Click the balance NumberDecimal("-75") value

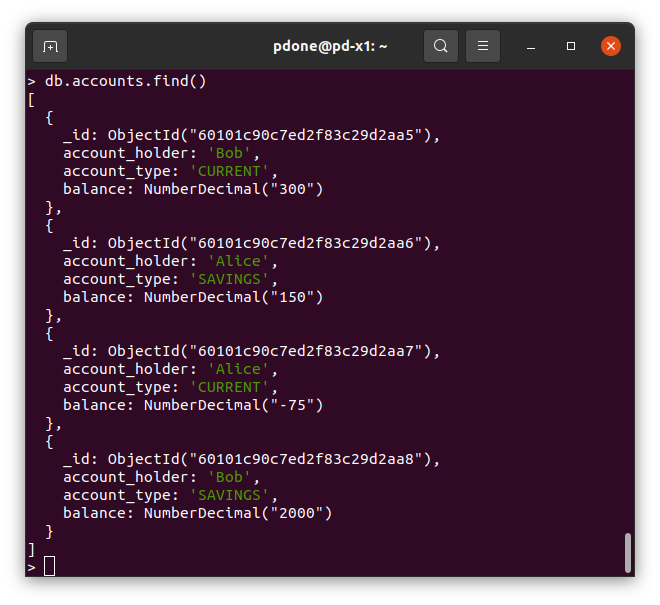(x=234, y=405)
